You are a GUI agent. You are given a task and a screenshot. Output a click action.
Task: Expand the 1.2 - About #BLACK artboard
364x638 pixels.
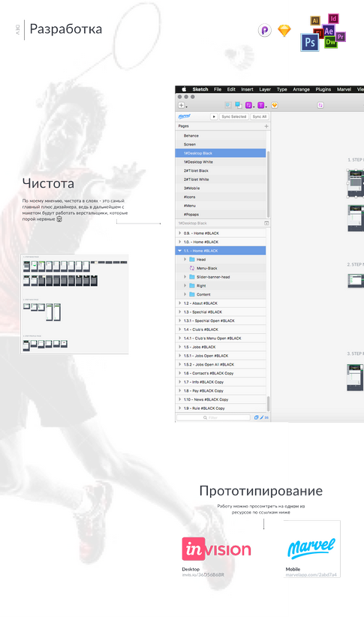[x=179, y=303]
